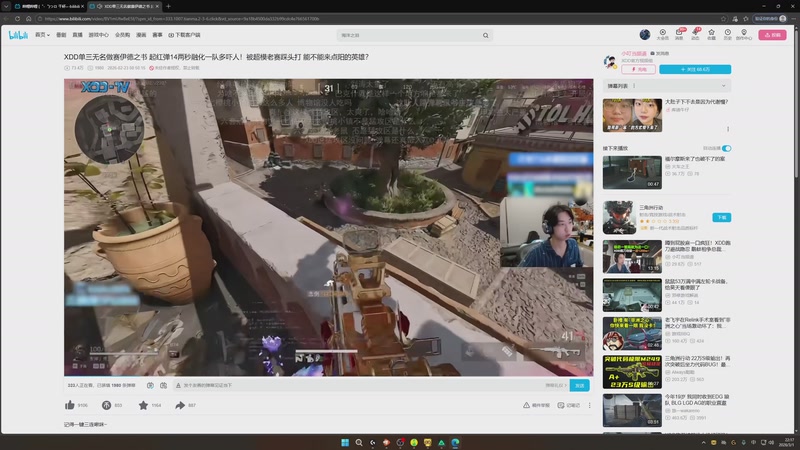Click the browser address bar

[378, 18]
